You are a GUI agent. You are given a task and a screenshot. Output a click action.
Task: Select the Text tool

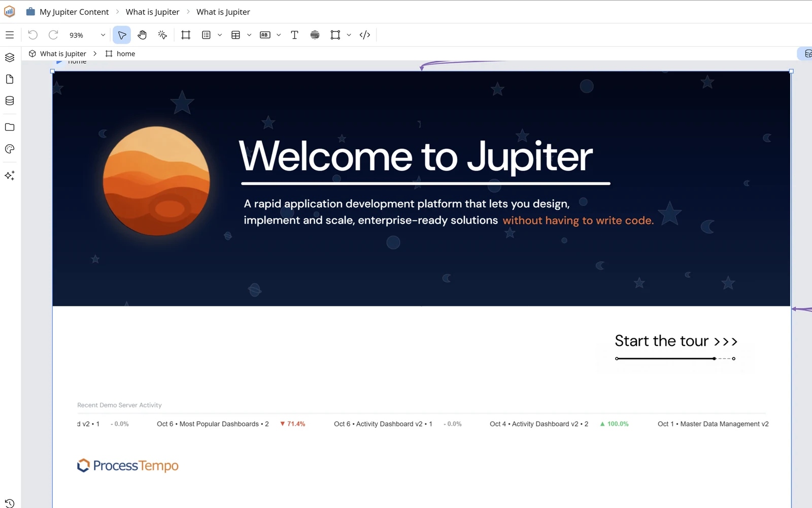294,35
